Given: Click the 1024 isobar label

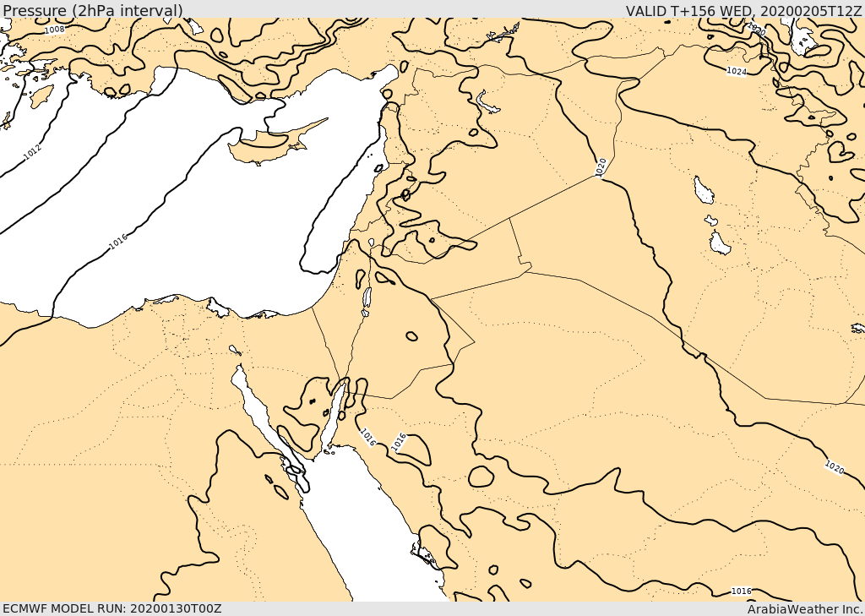Looking at the screenshot, I should (737, 71).
